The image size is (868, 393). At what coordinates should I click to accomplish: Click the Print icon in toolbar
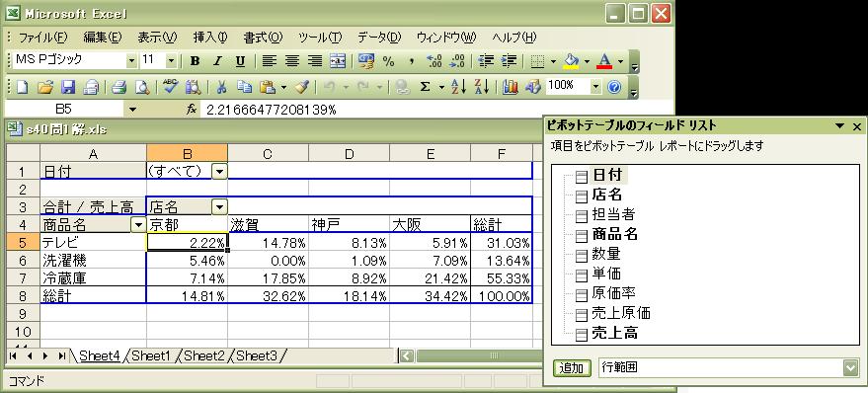point(119,87)
